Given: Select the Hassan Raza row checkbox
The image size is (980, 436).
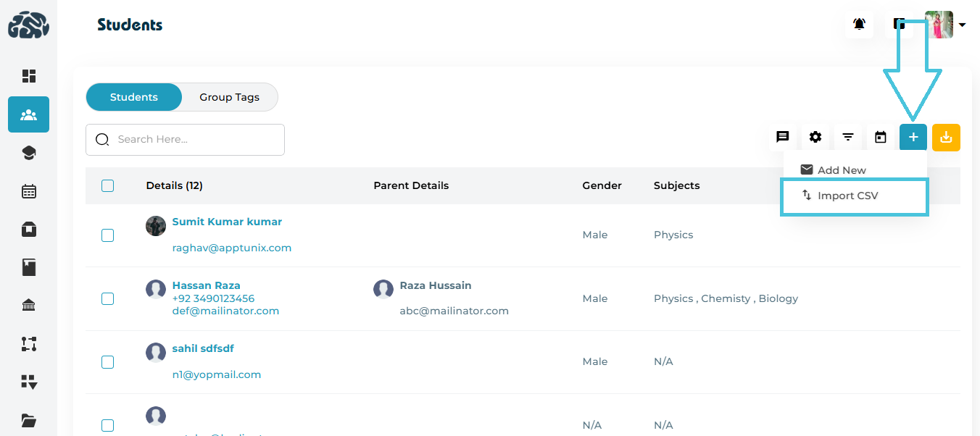Looking at the screenshot, I should (107, 298).
